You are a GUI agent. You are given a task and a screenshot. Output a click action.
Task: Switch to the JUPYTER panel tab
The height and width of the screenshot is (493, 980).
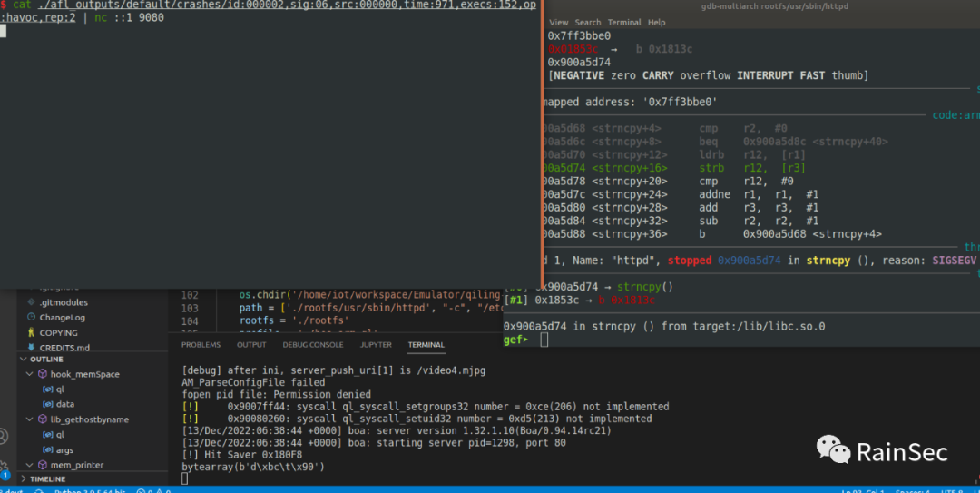tap(376, 345)
